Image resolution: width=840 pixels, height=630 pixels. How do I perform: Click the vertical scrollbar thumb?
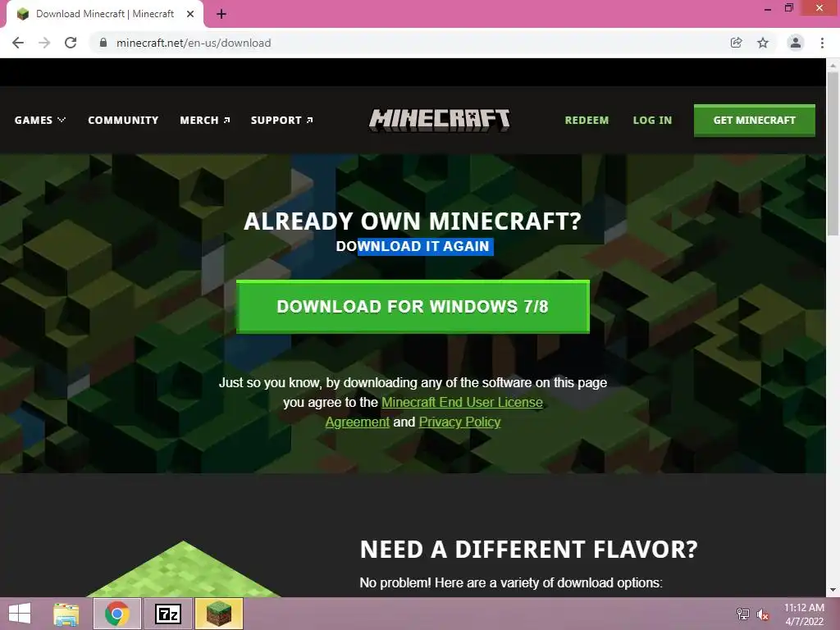click(x=833, y=153)
